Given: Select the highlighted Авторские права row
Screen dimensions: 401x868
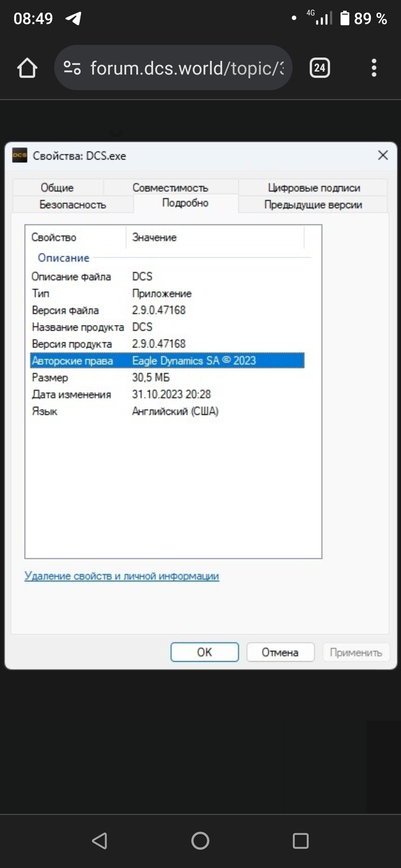Looking at the screenshot, I should pyautogui.click(x=167, y=361).
